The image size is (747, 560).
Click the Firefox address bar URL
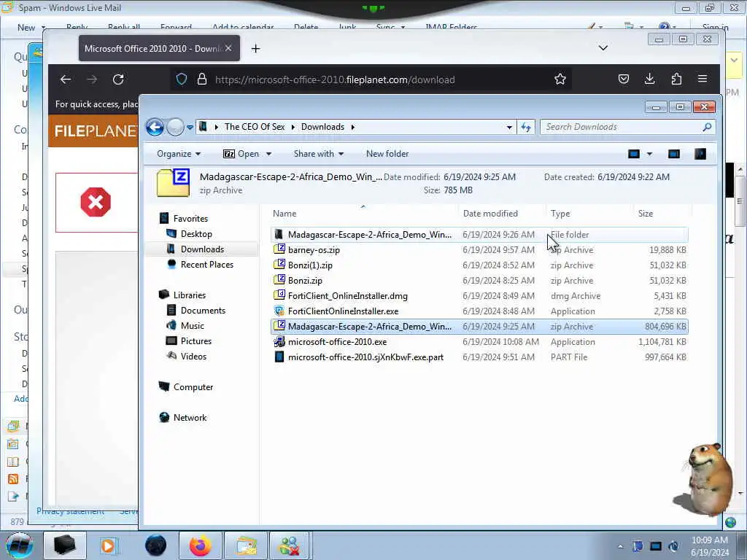[x=334, y=79]
